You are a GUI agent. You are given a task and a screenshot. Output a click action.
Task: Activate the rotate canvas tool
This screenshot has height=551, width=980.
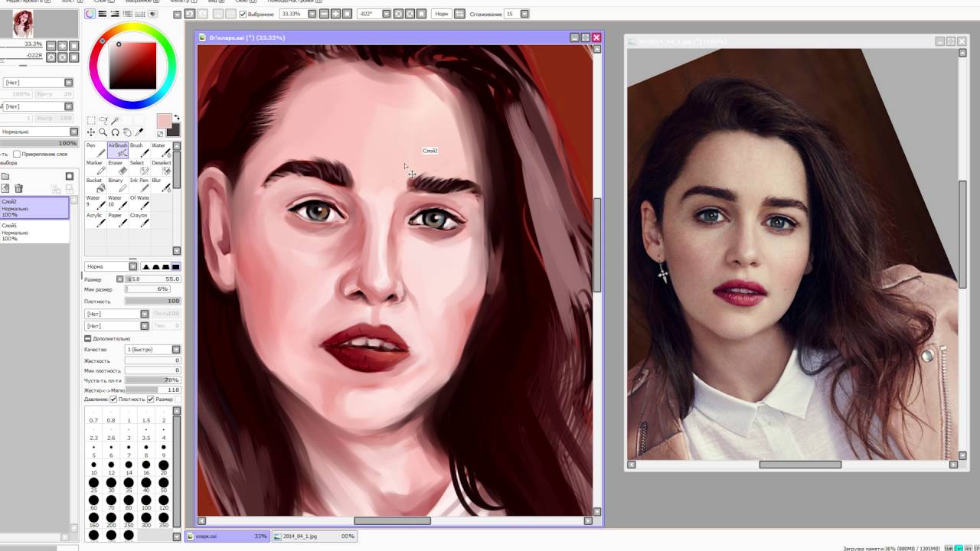click(x=116, y=132)
